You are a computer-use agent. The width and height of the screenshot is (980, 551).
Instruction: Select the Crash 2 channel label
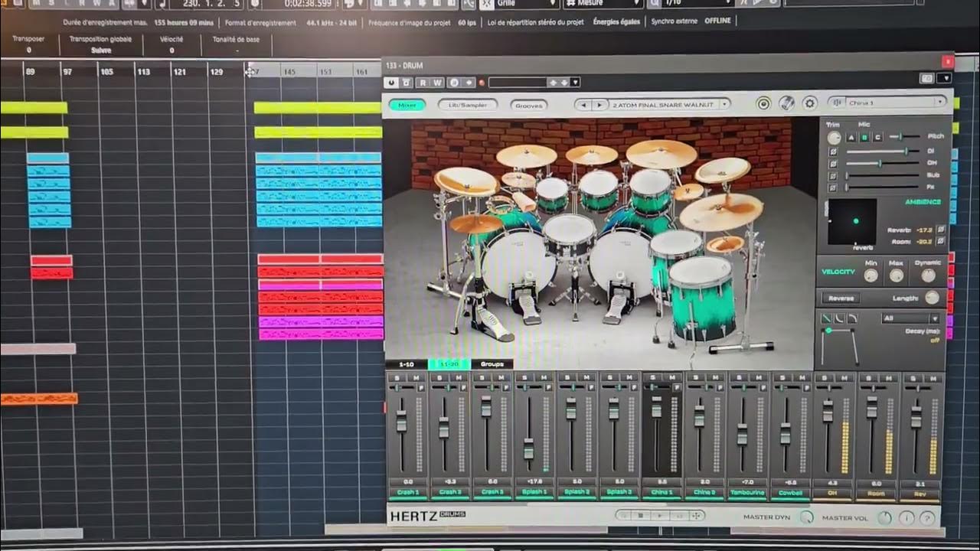(449, 492)
